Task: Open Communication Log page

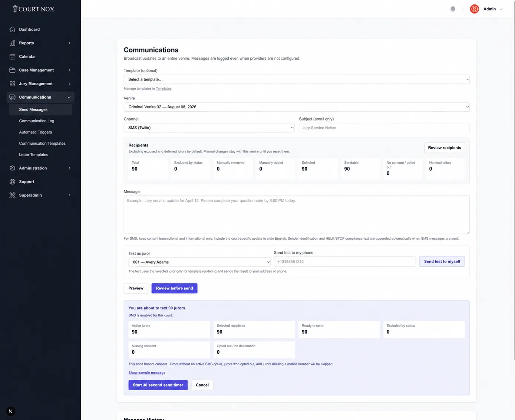Action: click(36, 121)
